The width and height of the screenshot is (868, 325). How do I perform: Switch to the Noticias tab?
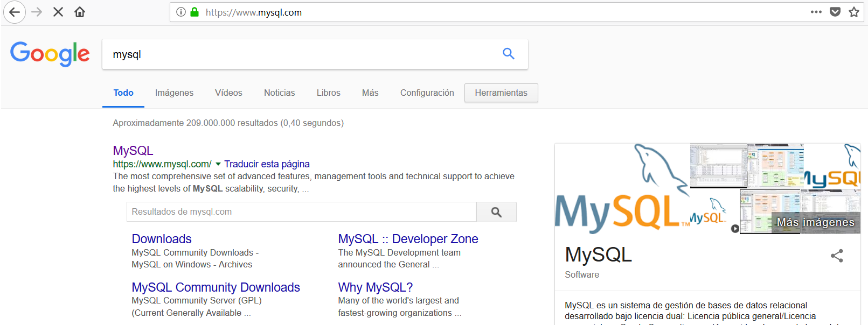(280, 93)
